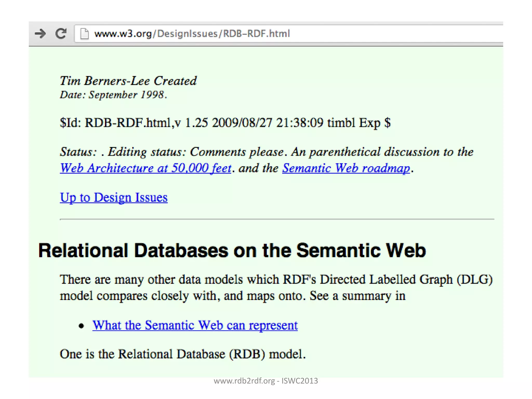The width and height of the screenshot is (532, 399).
Task: Click the Tim Berners-Lee Created author line
Action: point(128,81)
